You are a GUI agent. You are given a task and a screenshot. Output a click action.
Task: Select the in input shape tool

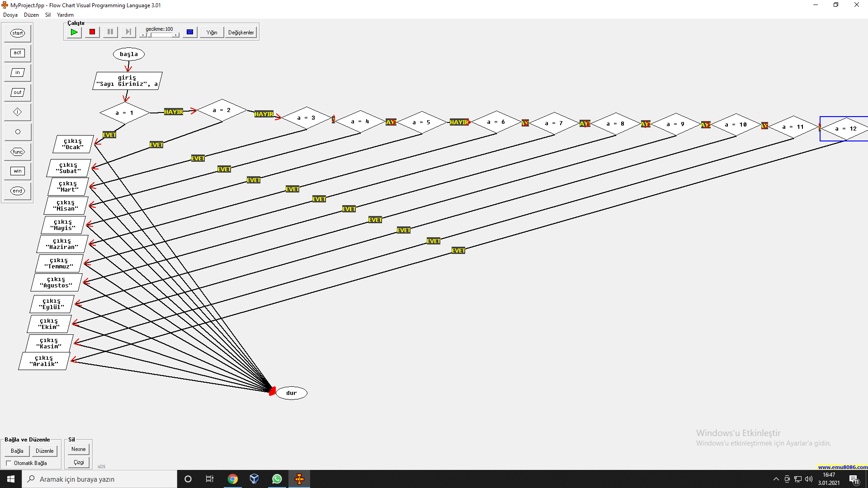pyautogui.click(x=18, y=73)
